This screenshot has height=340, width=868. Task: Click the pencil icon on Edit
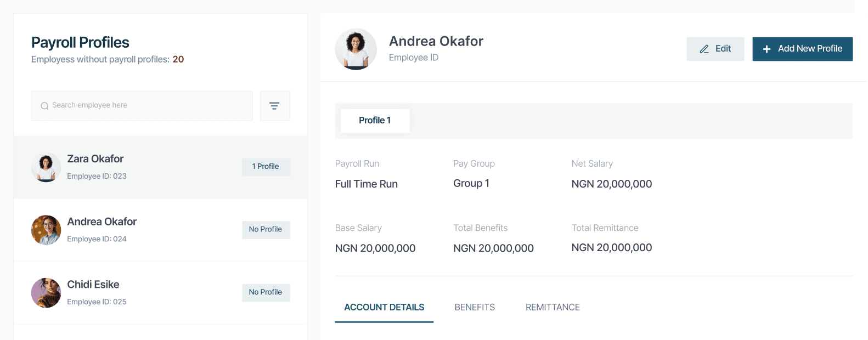(x=704, y=49)
